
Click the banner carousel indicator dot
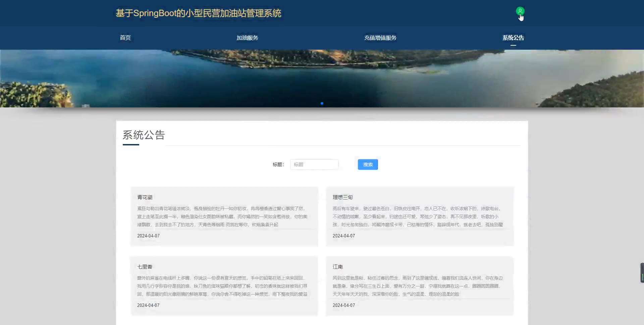322,103
